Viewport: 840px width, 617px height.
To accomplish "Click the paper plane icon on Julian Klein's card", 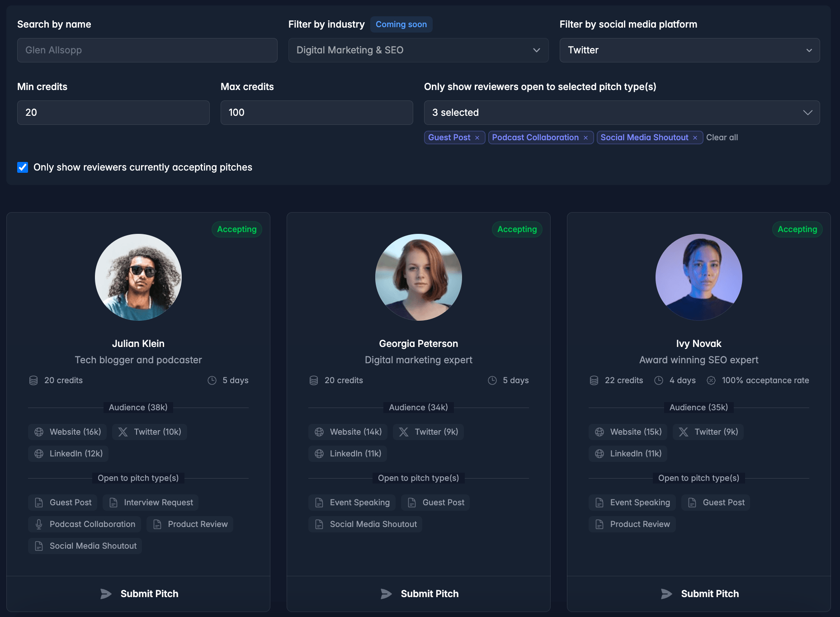I will point(106,594).
